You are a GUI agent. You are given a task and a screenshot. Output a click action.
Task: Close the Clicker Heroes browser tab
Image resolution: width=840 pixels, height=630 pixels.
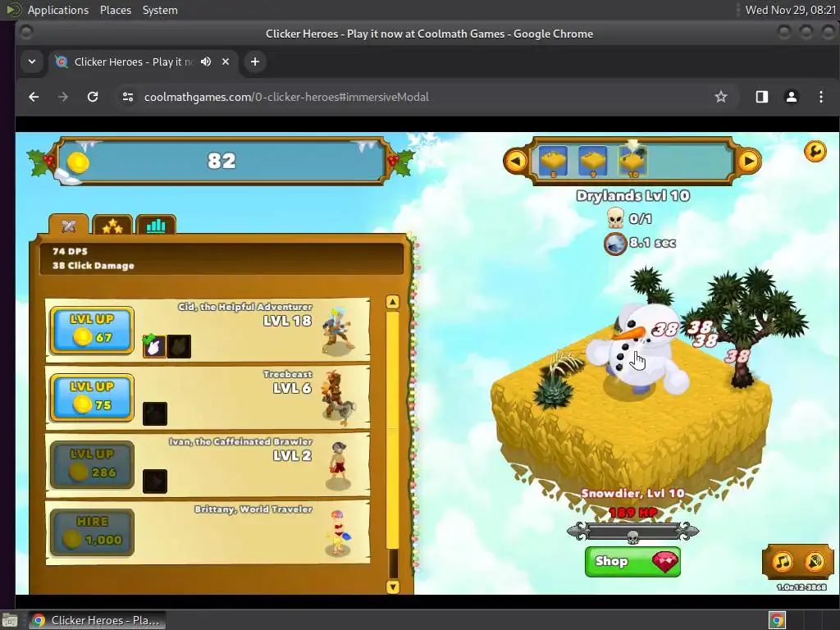[x=226, y=62]
